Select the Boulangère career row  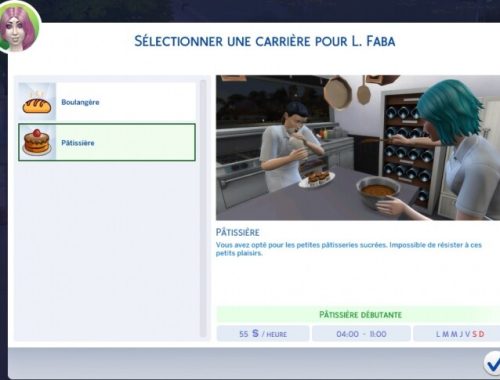[x=107, y=102]
